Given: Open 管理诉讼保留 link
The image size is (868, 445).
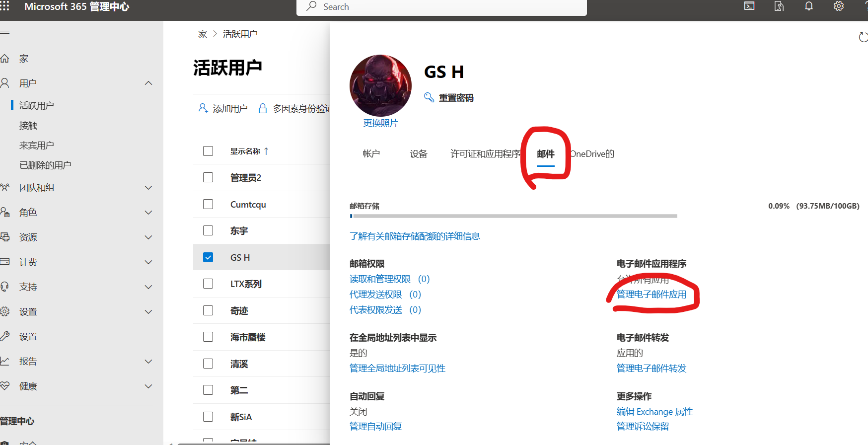Looking at the screenshot, I should tap(643, 427).
